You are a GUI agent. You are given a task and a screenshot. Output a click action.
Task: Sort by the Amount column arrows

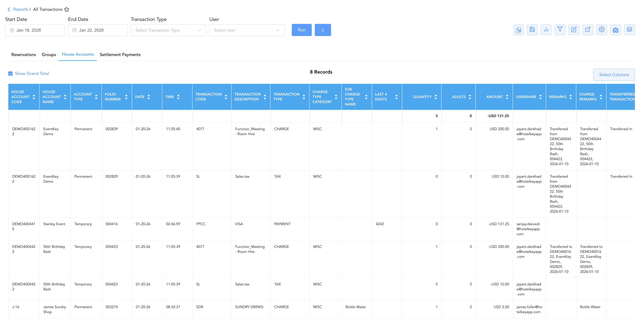(507, 97)
